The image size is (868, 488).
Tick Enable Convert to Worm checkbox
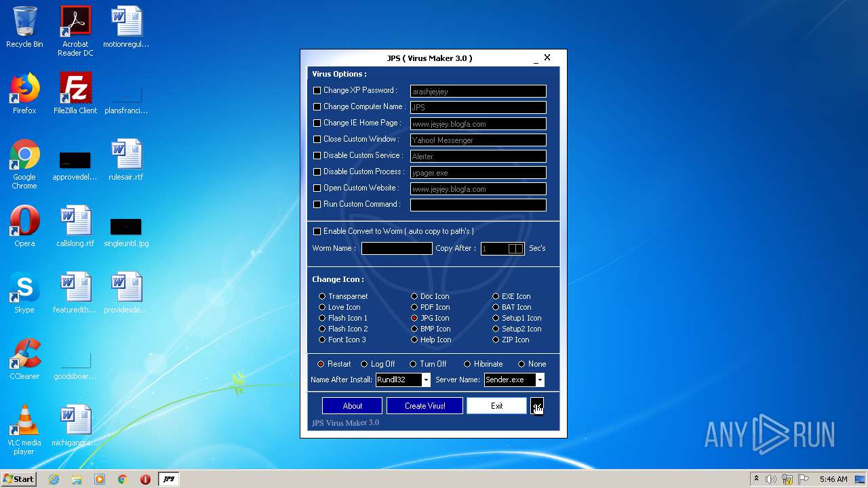tap(317, 231)
